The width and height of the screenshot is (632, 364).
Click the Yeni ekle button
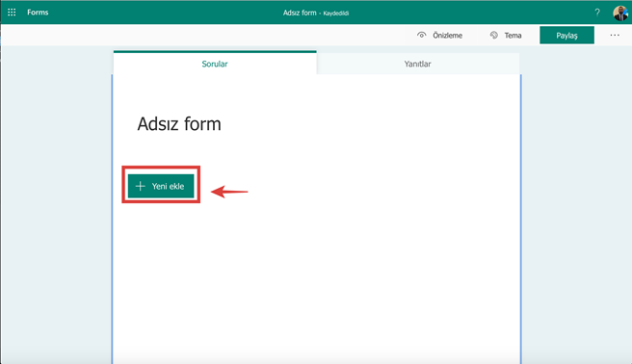(161, 186)
